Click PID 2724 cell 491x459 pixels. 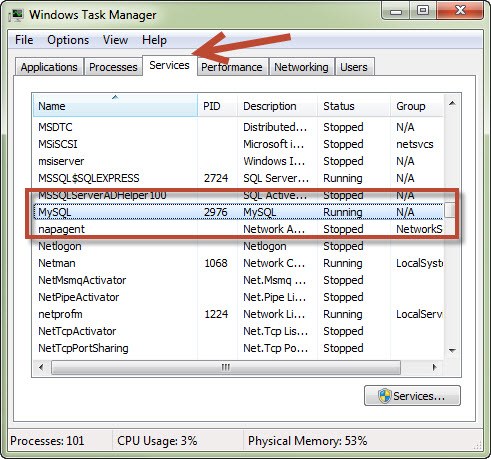(216, 178)
